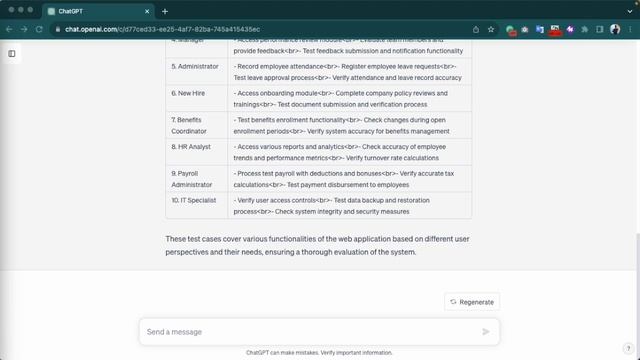Click the 'Process test payroll with deductions' cell

[x=349, y=179]
